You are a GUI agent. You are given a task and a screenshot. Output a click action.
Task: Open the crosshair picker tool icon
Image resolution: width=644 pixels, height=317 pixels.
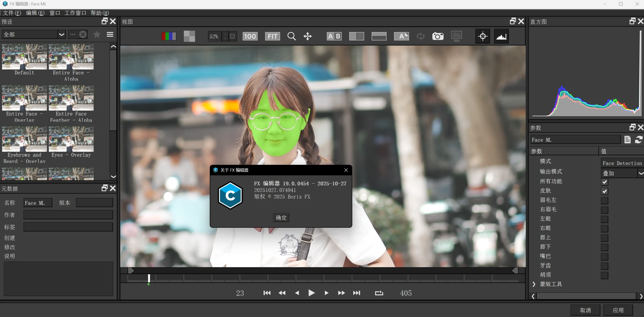pyautogui.click(x=482, y=36)
